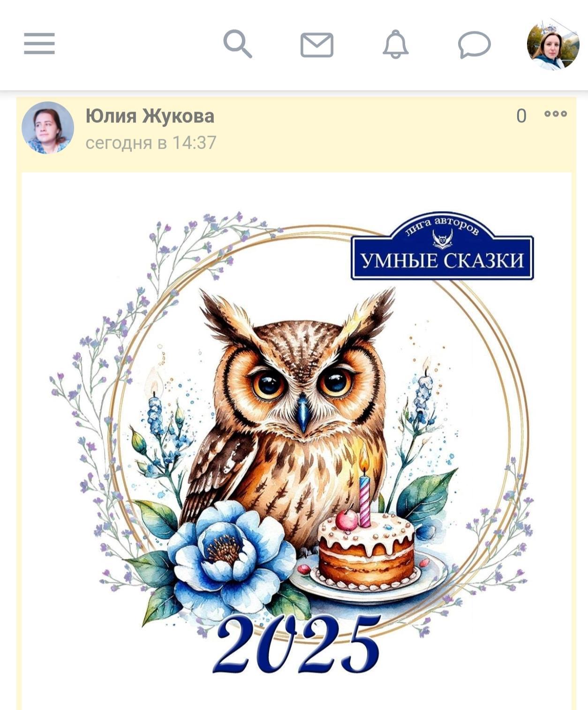Click the pink candle on the cake
Image resolution: width=588 pixels, height=710 pixels.
[364, 501]
